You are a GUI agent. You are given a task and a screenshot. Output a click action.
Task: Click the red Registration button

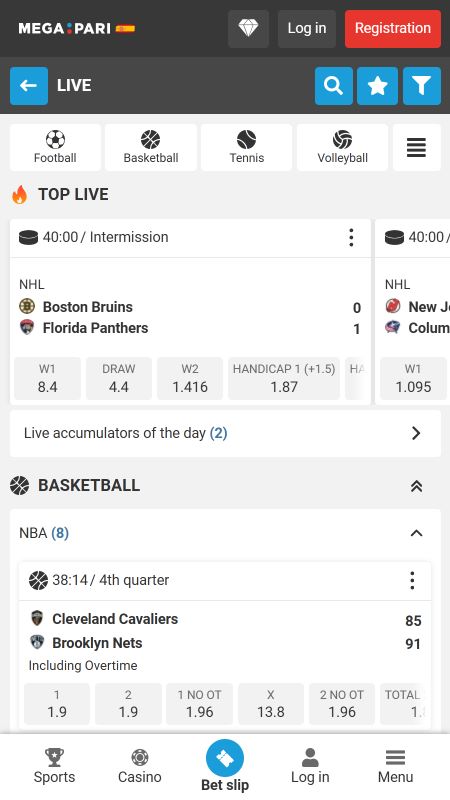[393, 29]
